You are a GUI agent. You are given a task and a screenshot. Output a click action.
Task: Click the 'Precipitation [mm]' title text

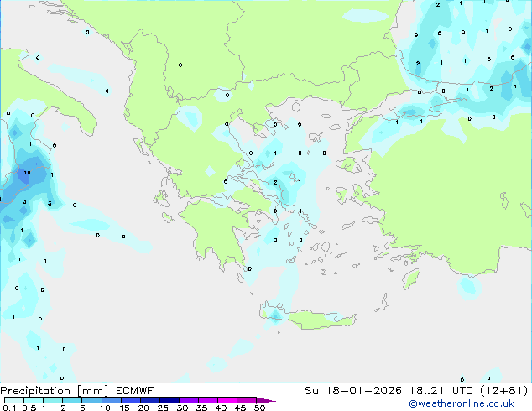pyautogui.click(x=55, y=391)
